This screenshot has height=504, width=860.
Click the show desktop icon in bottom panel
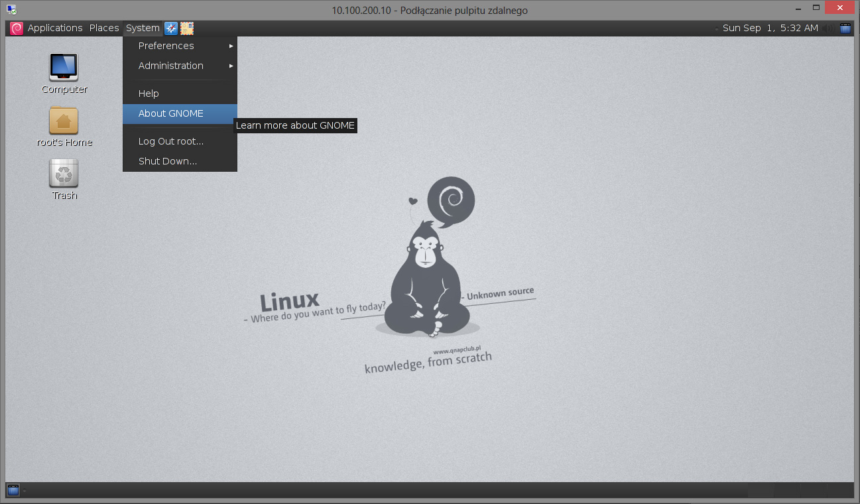13,490
